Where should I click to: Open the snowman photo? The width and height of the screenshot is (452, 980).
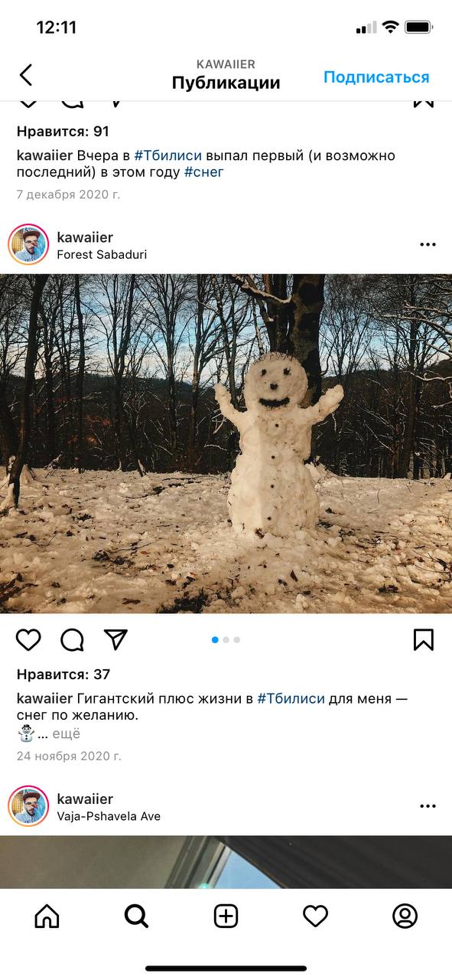[x=226, y=443]
